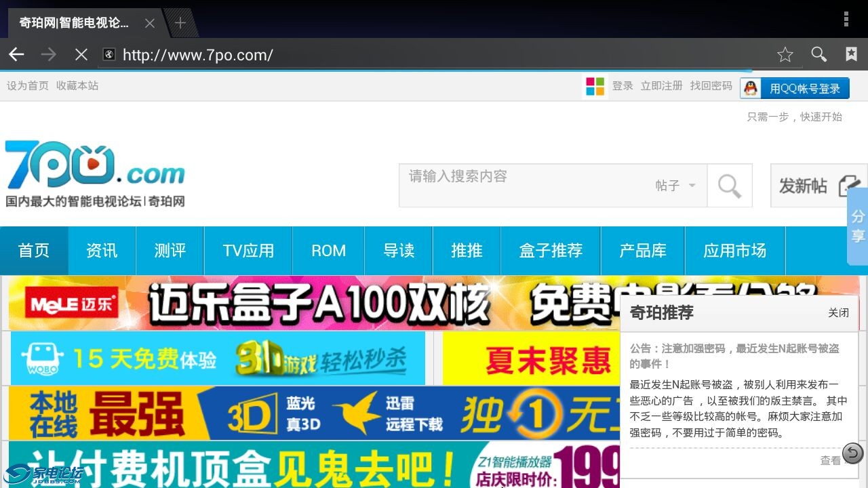Image resolution: width=868 pixels, height=488 pixels.
Task: Stop page loading with the X icon
Action: coord(81,55)
